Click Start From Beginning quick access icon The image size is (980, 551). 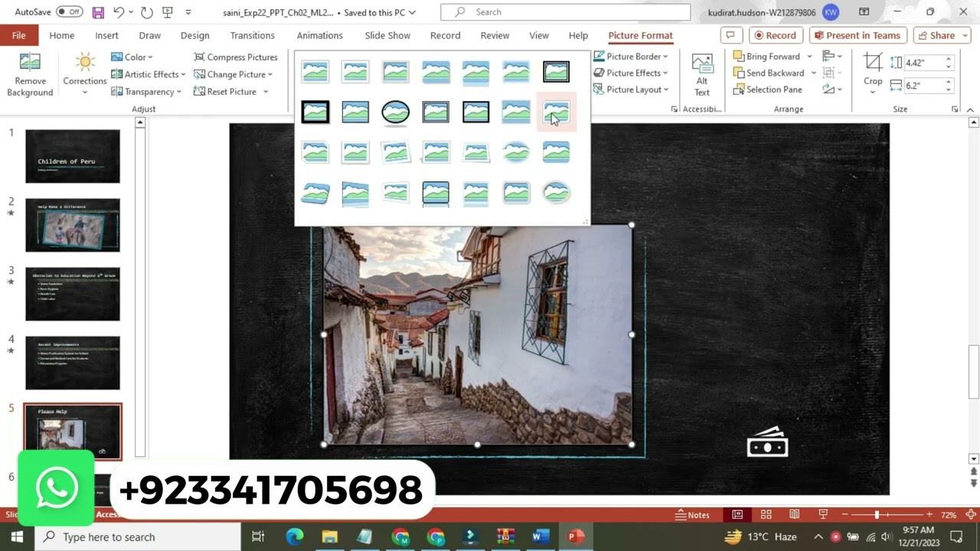168,12
